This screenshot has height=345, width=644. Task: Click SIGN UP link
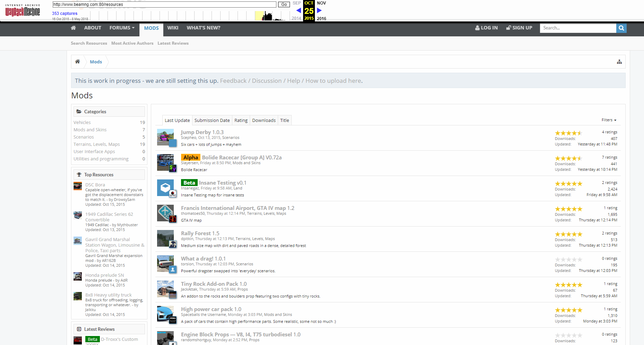(x=519, y=28)
